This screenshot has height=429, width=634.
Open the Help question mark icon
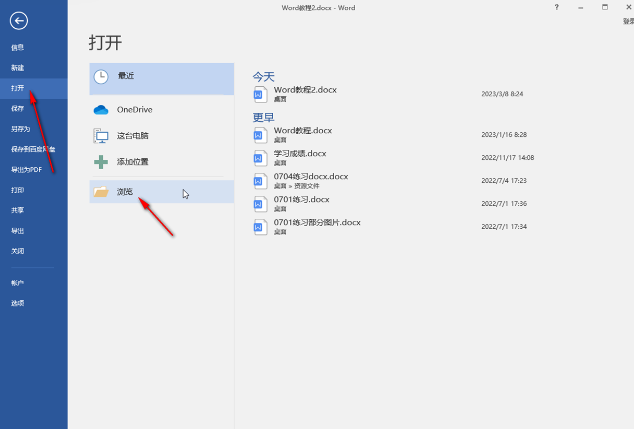(x=557, y=7)
